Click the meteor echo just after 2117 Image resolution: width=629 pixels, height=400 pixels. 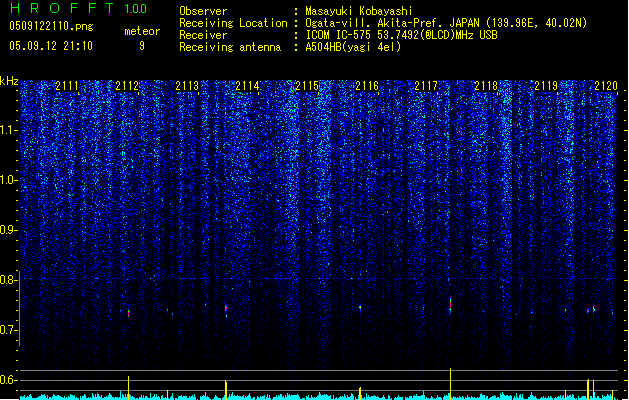[450, 305]
